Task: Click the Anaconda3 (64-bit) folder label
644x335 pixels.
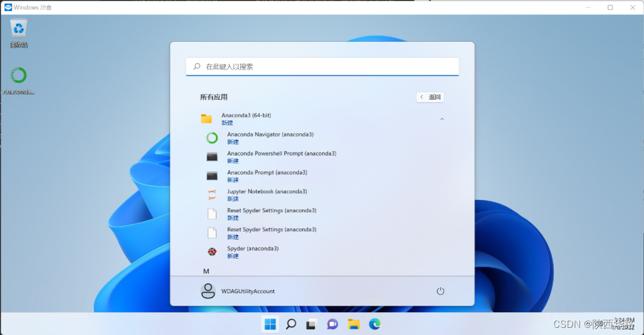Action: (x=246, y=116)
